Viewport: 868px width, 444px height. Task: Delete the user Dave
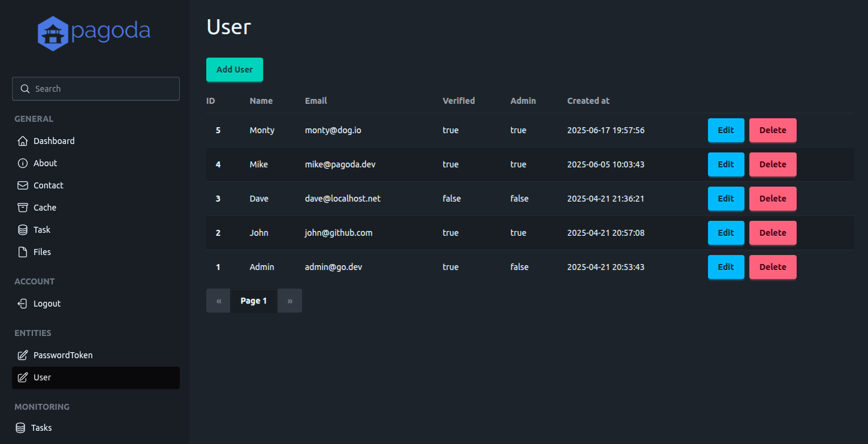pyautogui.click(x=772, y=199)
